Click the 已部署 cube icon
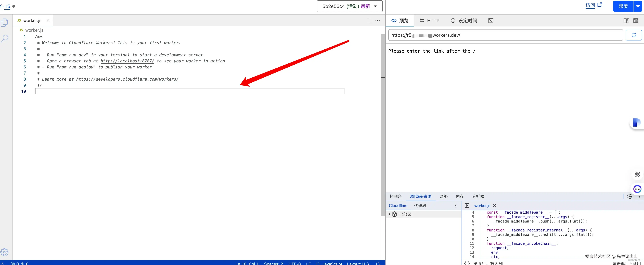 (394, 214)
